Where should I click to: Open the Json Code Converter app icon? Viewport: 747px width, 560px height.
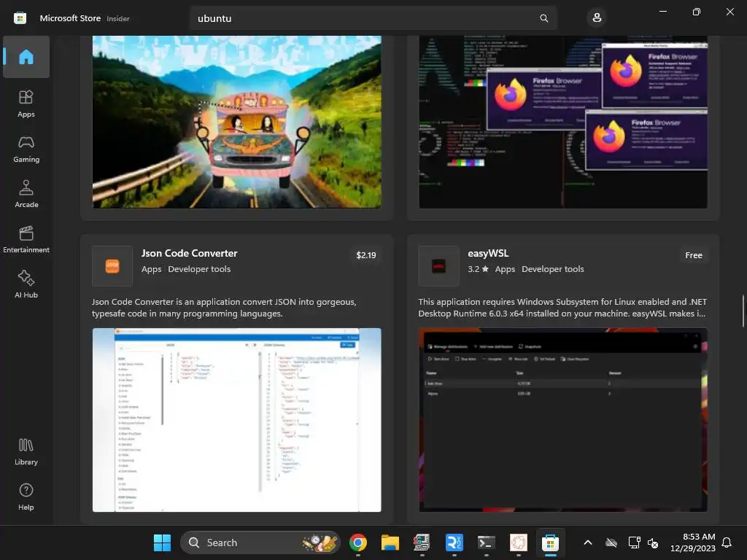coord(112,265)
